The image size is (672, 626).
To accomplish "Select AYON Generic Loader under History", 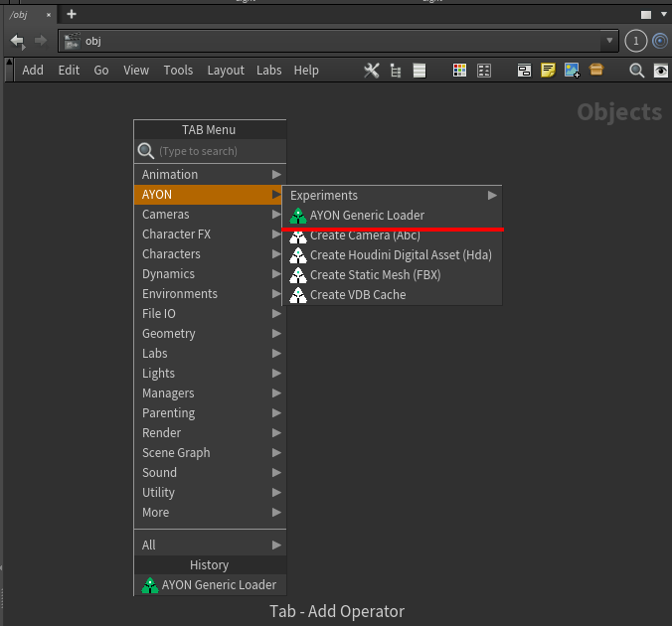I will pos(210,585).
